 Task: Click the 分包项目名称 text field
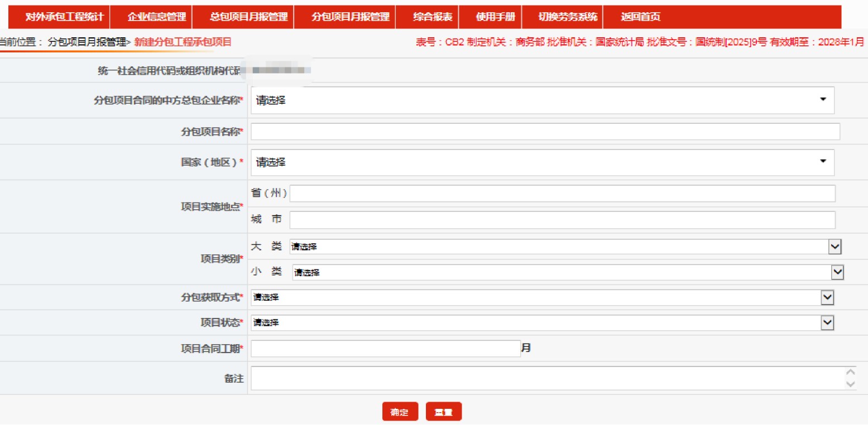pos(545,132)
